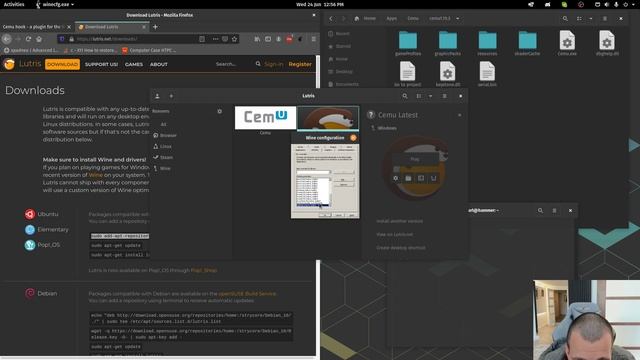Select Debian distribution entry
Viewport: 640px width, 360px height.
pos(41,293)
